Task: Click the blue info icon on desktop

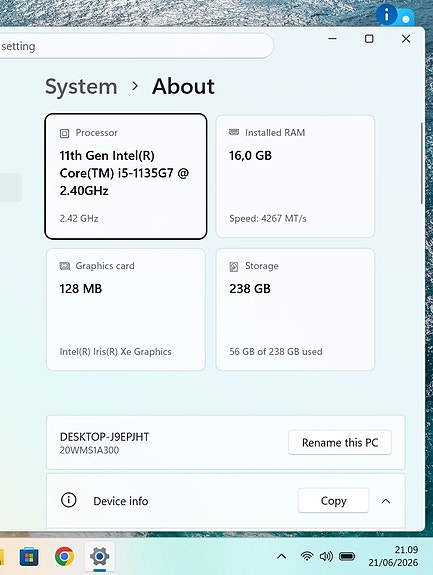Action: (386, 15)
